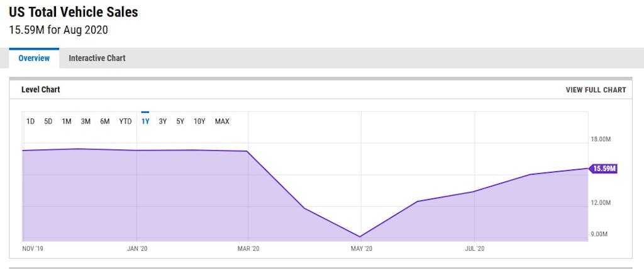Select the YTD range option
The image size is (644, 269).
tap(125, 122)
